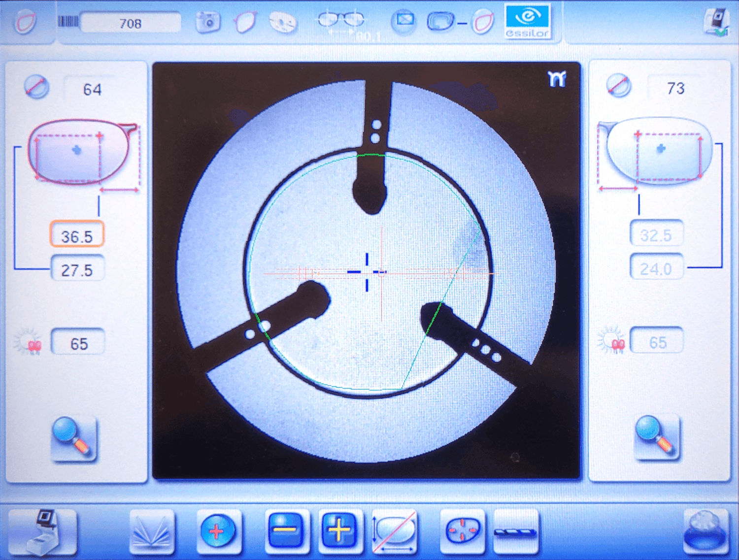Open the blocker device icon bottom right

point(705,531)
